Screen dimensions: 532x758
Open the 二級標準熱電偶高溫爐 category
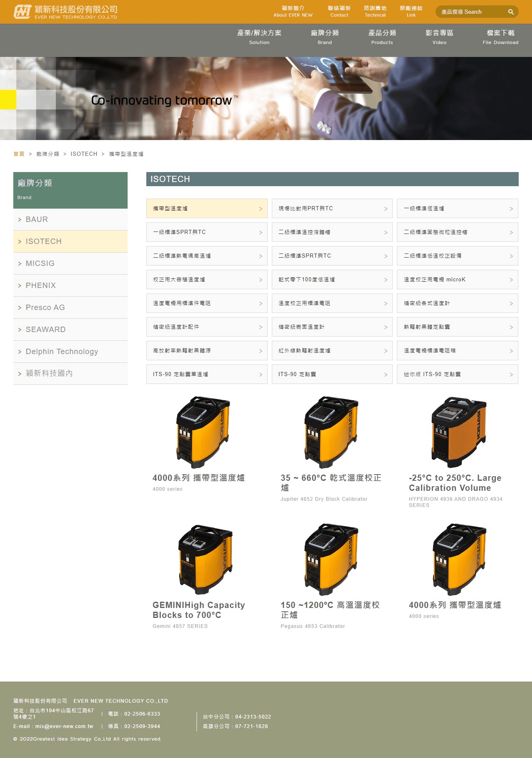[x=207, y=256]
